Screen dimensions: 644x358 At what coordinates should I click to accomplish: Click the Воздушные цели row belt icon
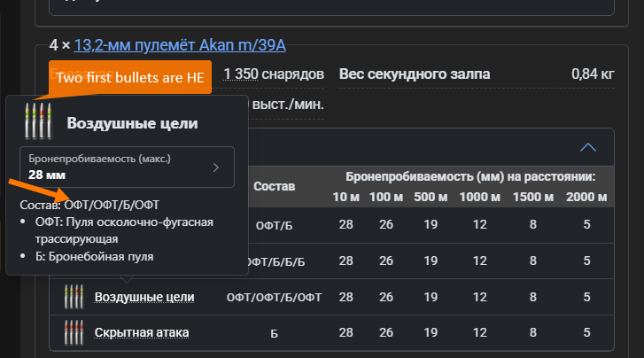[73, 297]
